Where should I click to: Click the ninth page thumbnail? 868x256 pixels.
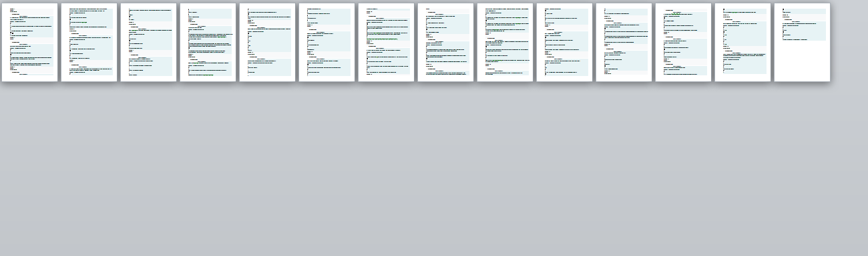505,42
